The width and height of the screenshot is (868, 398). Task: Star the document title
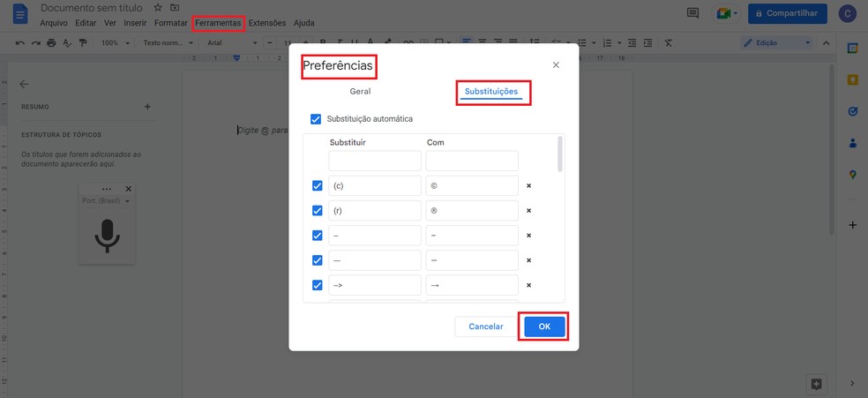[x=158, y=8]
